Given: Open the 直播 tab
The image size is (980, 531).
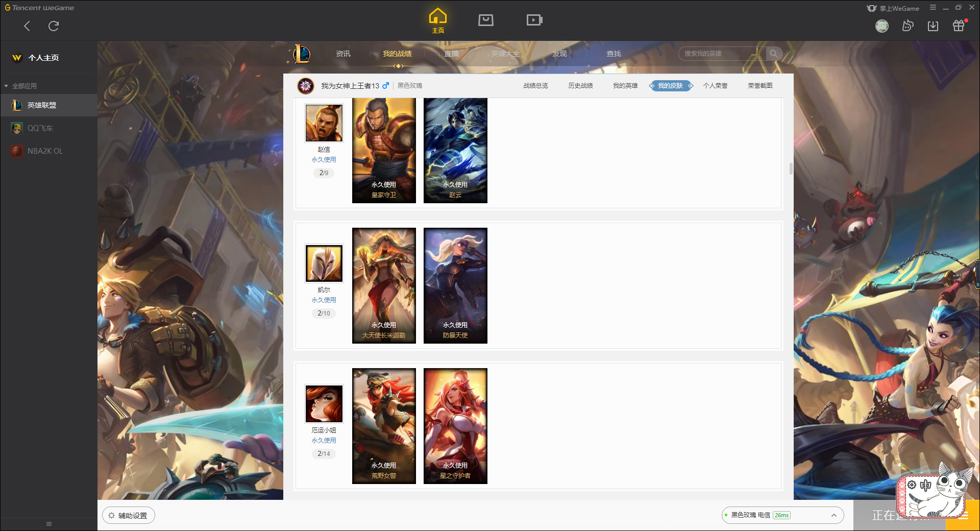Looking at the screenshot, I should (451, 54).
